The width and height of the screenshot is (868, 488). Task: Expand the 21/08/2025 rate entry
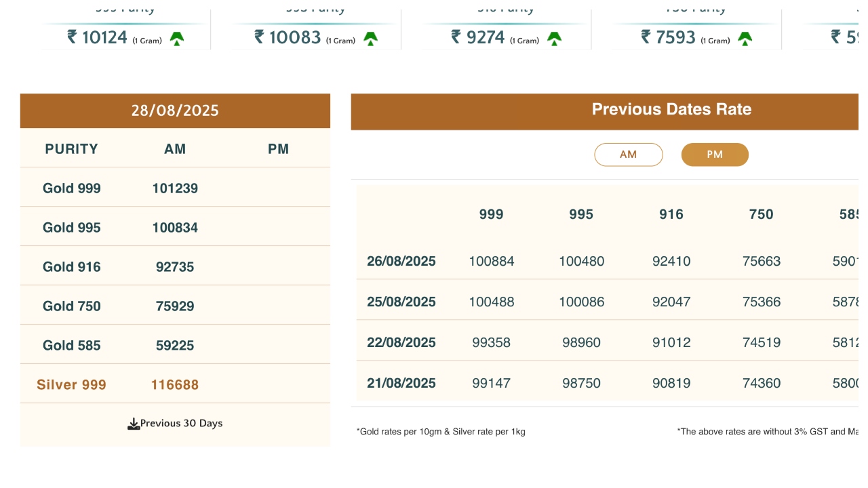pyautogui.click(x=401, y=383)
